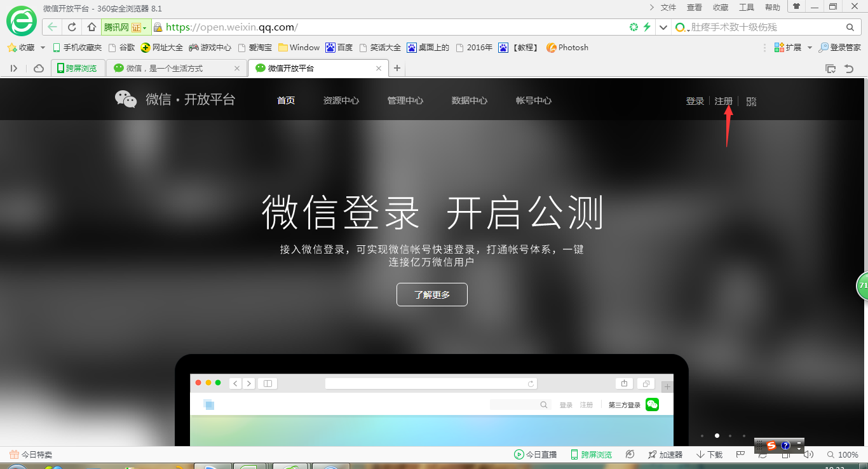Open the 扩展 extensions button
868x469 pixels.
click(x=788, y=48)
